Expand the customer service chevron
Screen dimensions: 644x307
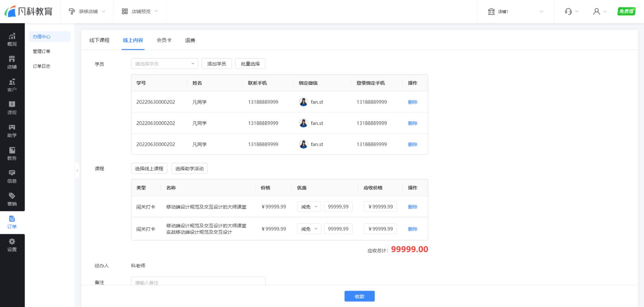pyautogui.click(x=577, y=12)
